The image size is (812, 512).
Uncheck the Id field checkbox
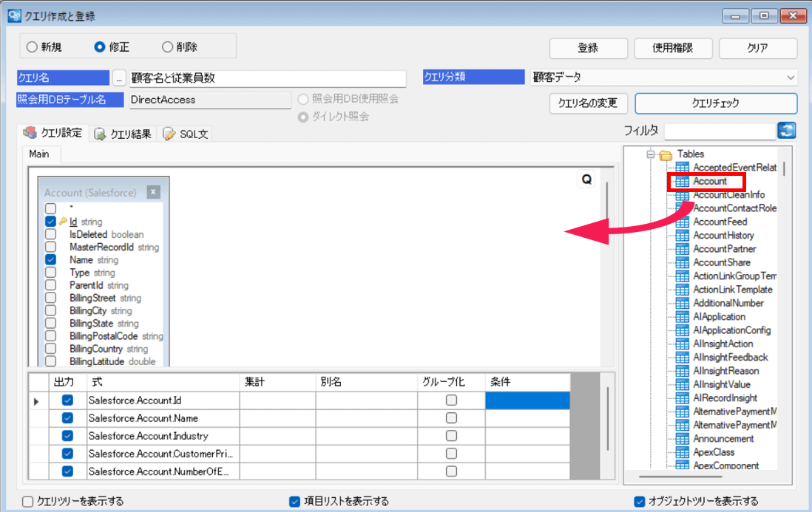click(51, 222)
